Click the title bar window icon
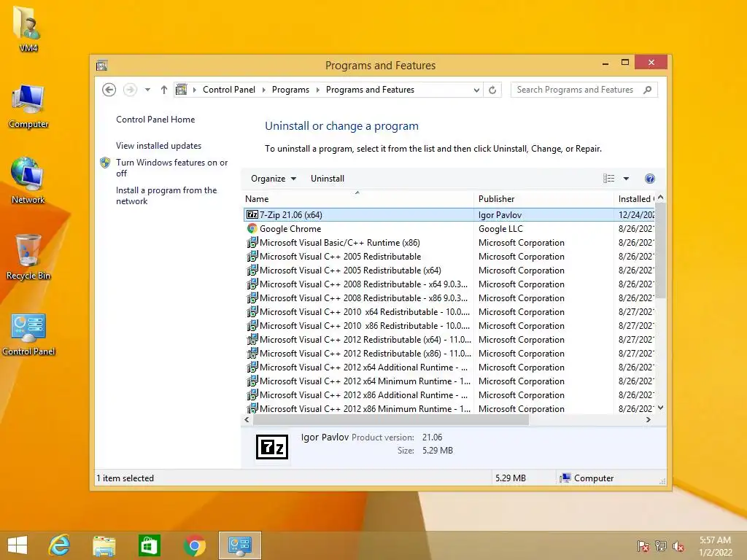 pyautogui.click(x=101, y=65)
